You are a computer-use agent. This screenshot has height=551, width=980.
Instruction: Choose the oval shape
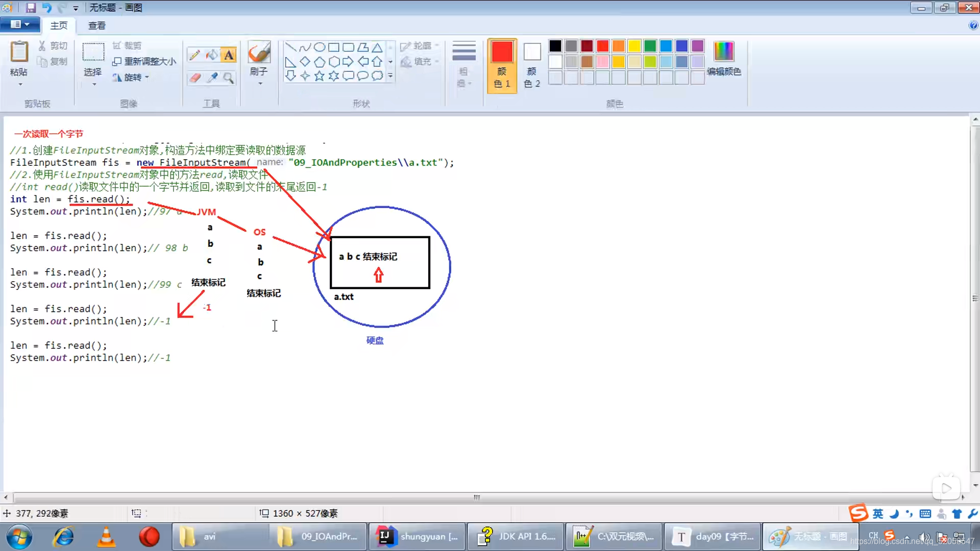[320, 47]
